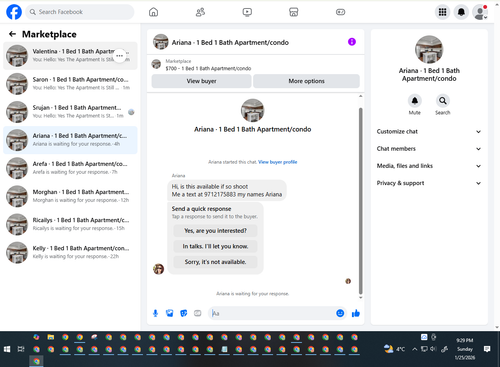
Task: Open more options dots on Valentina chat
Action: tap(120, 56)
